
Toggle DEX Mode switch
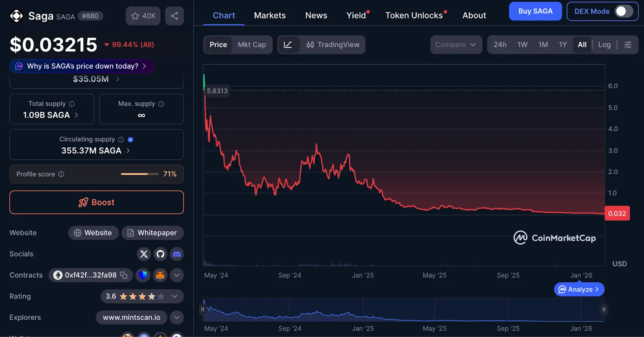[623, 11]
